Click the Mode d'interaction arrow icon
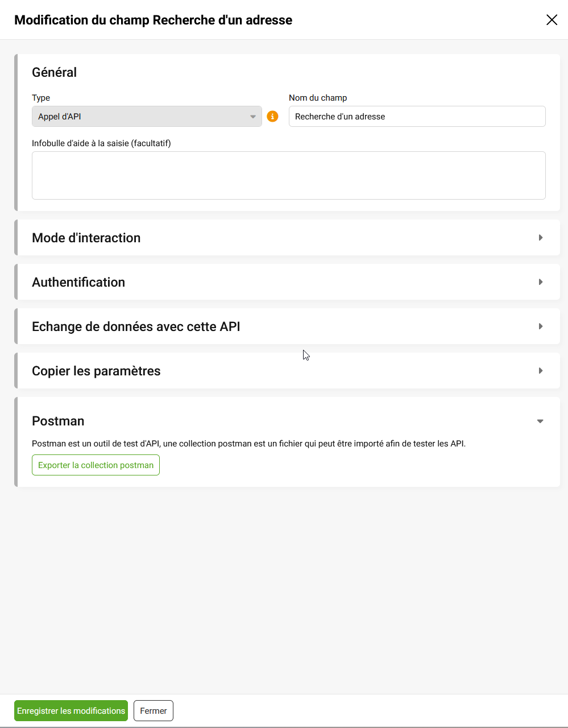The height and width of the screenshot is (728, 568). (x=541, y=238)
